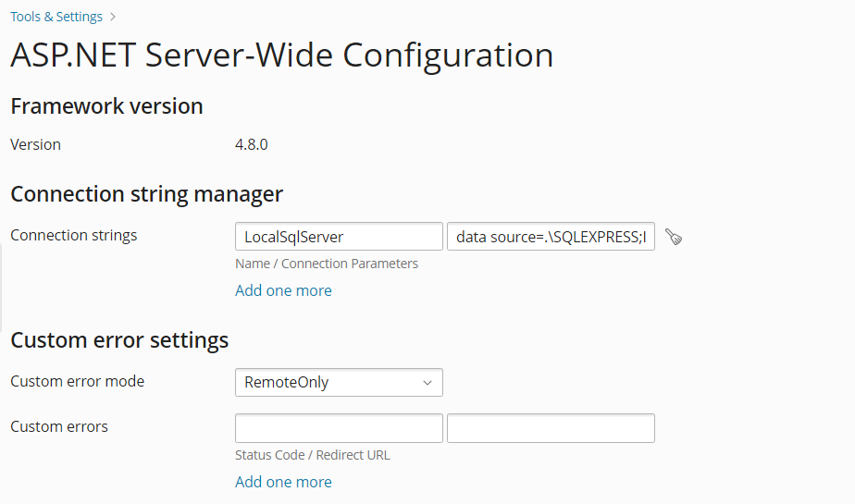
Task: Click the Custom error settings heading
Action: 119,339
